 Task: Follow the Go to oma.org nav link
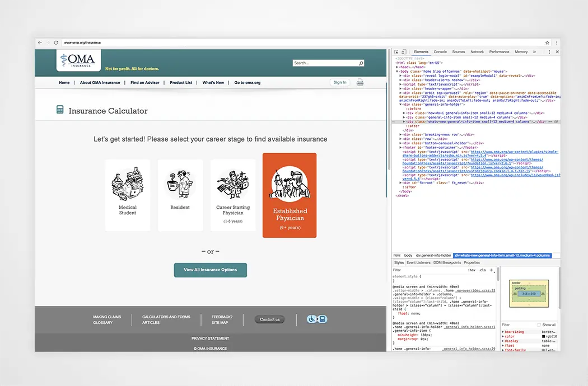tap(247, 82)
